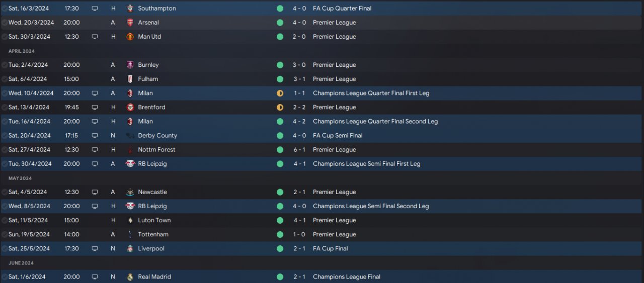Click TV broadcast icon on Southampton fixture
644x283 pixels.
(x=95, y=9)
